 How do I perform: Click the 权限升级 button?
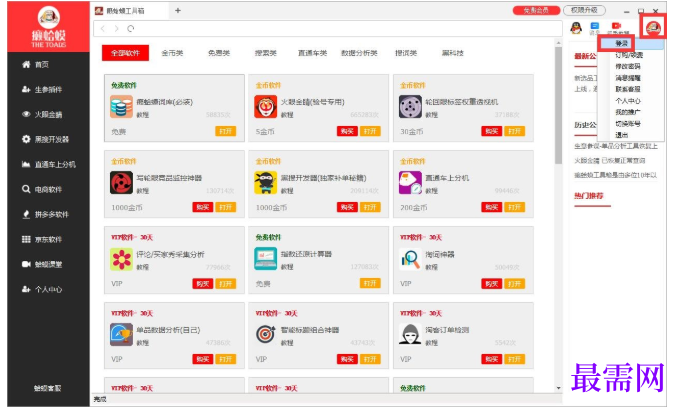[x=584, y=10]
